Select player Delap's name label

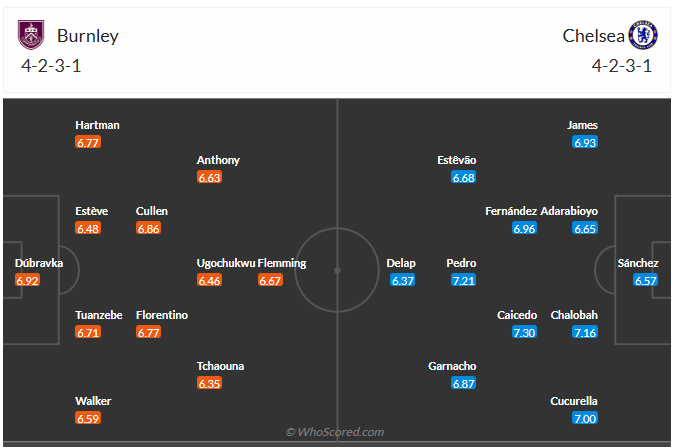(x=401, y=263)
